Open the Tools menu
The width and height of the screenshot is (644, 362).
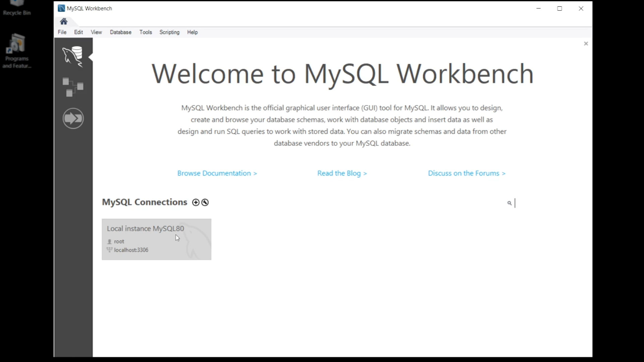(146, 32)
